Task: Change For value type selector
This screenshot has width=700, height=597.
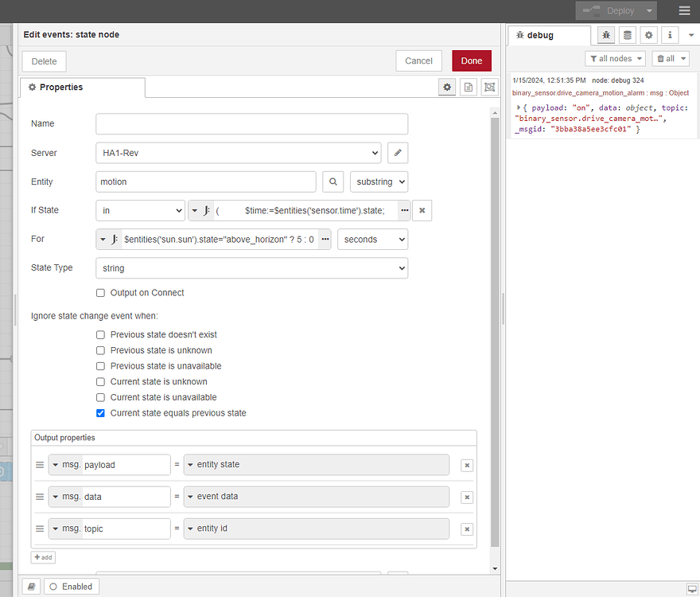Action: [x=108, y=240]
